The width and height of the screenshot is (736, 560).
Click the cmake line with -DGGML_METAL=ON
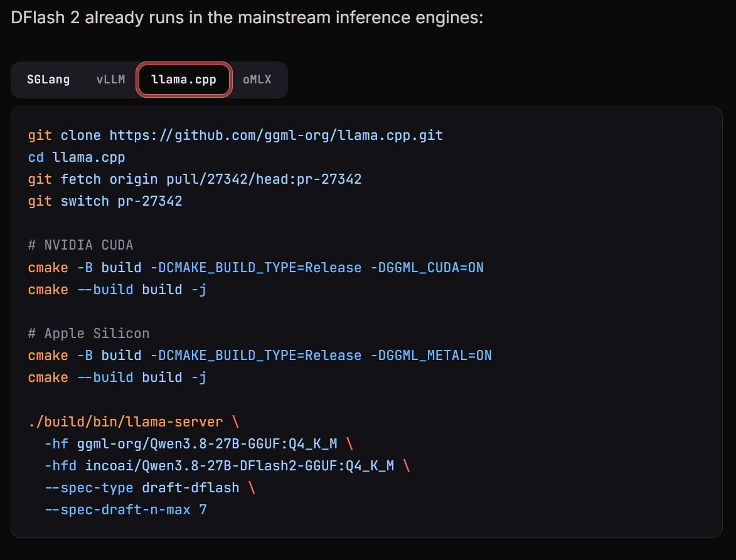click(260, 356)
